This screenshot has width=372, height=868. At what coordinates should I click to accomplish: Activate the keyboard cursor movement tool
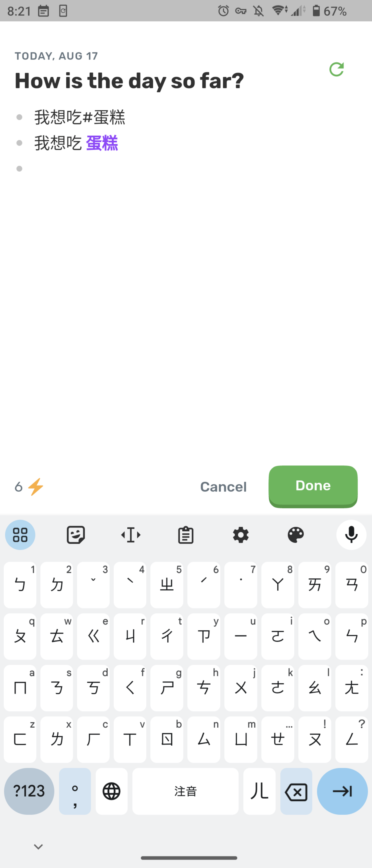(131, 535)
